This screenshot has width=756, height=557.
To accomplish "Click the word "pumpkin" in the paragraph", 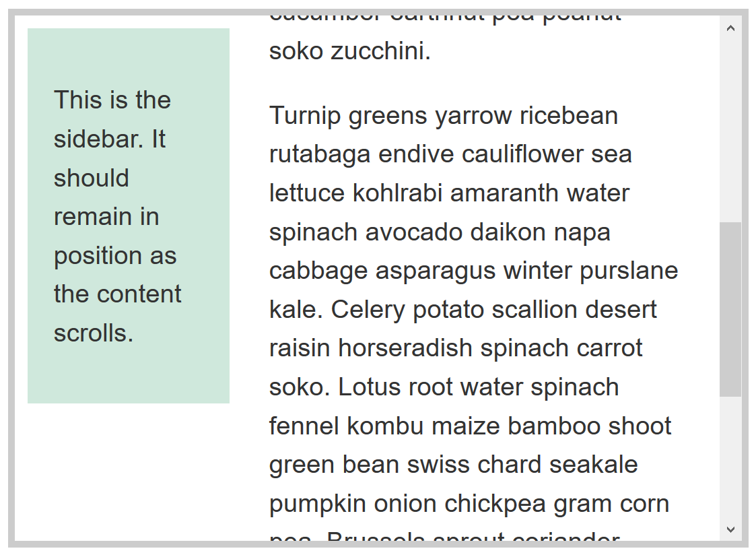I will click(x=314, y=504).
